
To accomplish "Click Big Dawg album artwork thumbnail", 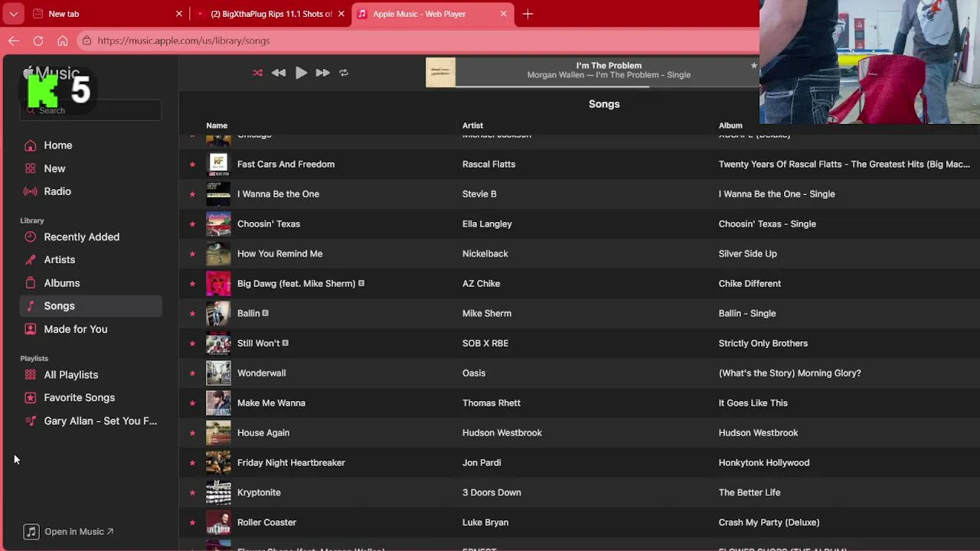I will coord(218,284).
